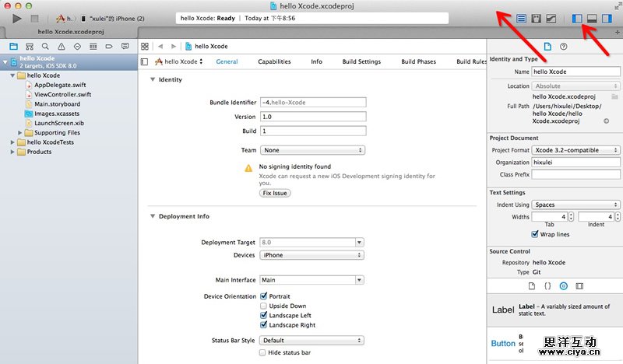Open the Version editor view
This screenshot has height=364, width=623.
click(x=551, y=18)
